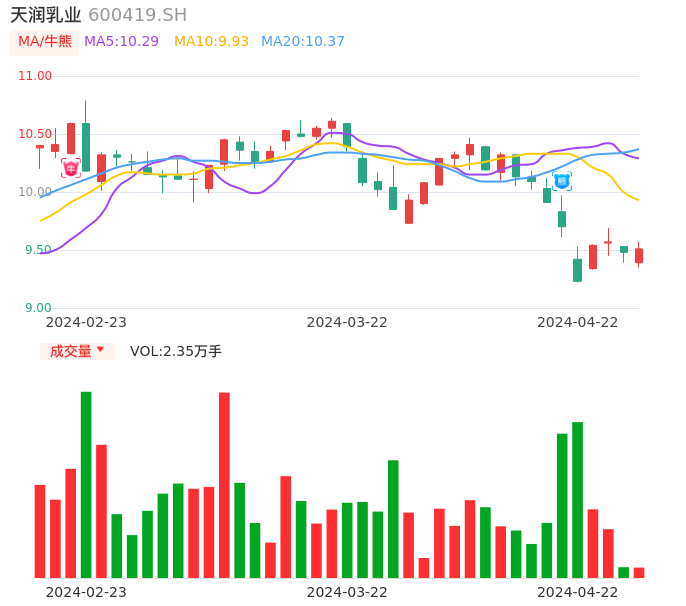This screenshot has width=686, height=606.
Task: Click the VOL:2.35万手 volume readout
Action: (175, 351)
